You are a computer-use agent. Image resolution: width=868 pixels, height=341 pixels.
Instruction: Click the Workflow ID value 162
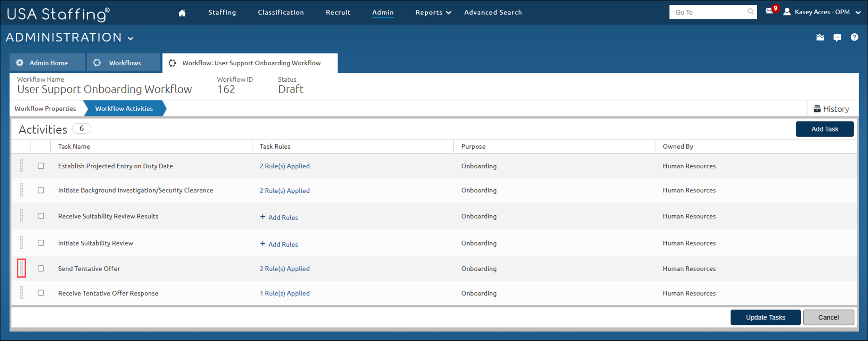[x=226, y=89]
